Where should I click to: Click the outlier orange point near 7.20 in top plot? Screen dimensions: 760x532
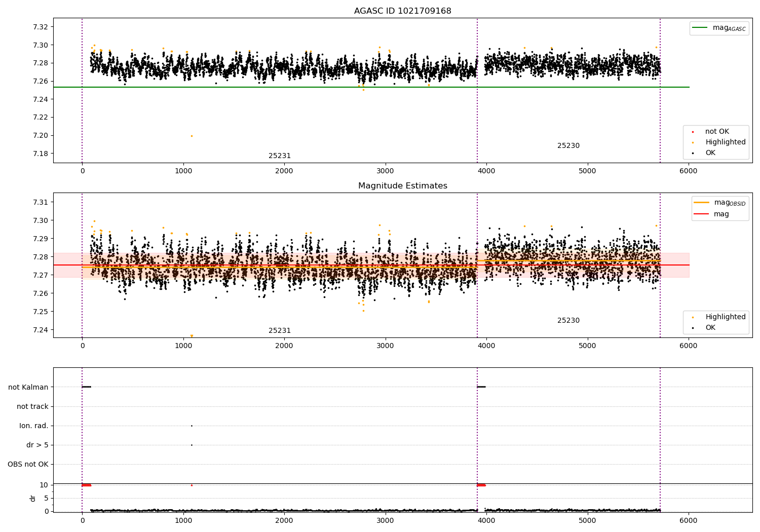tap(192, 136)
